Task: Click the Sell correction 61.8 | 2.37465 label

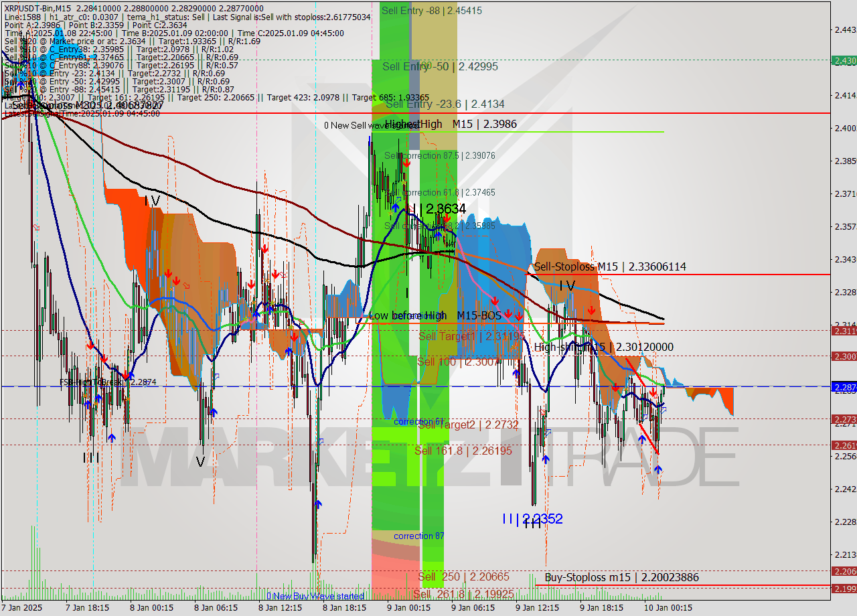Action: pyautogui.click(x=440, y=192)
